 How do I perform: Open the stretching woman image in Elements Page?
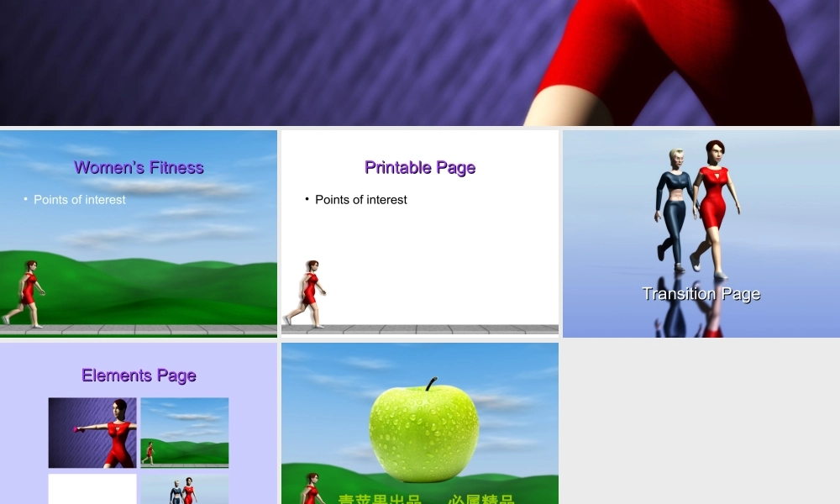click(92, 433)
